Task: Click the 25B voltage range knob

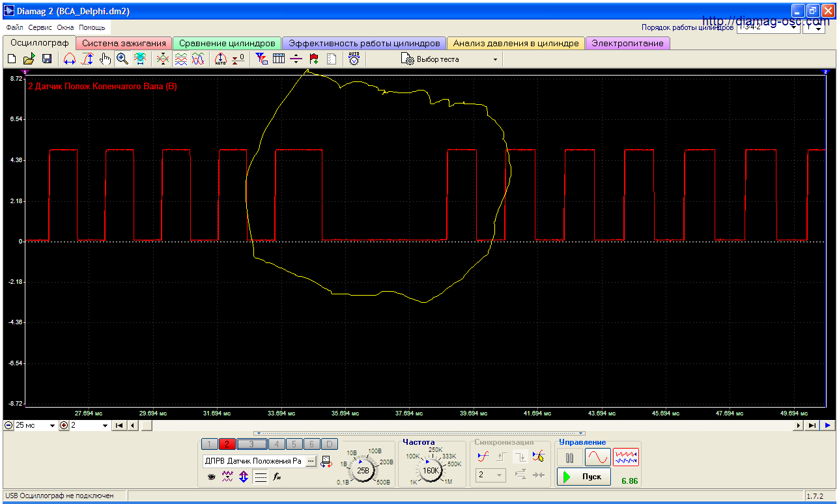Action: point(363,469)
